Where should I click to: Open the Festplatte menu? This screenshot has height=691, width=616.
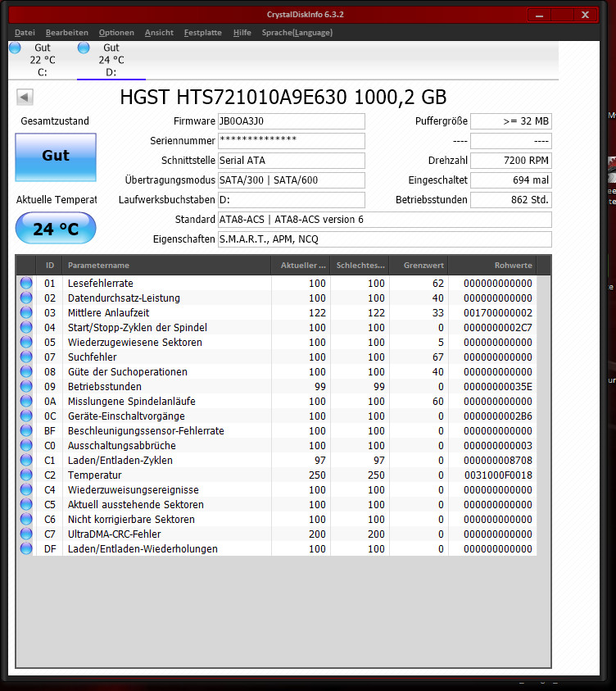[203, 33]
